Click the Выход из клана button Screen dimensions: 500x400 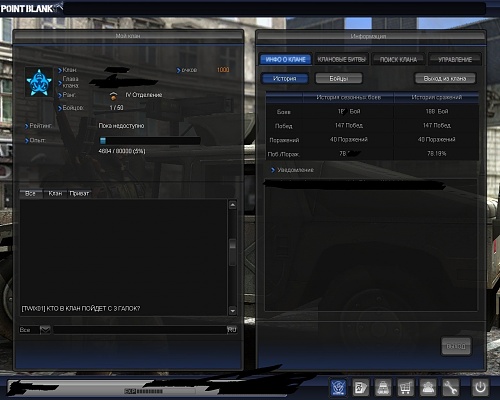445,79
